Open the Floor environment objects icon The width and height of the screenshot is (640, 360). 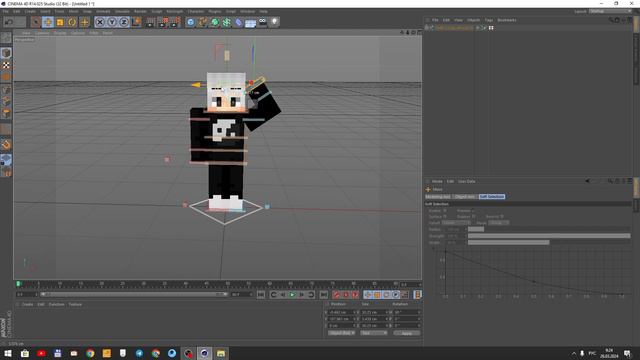click(x=251, y=22)
